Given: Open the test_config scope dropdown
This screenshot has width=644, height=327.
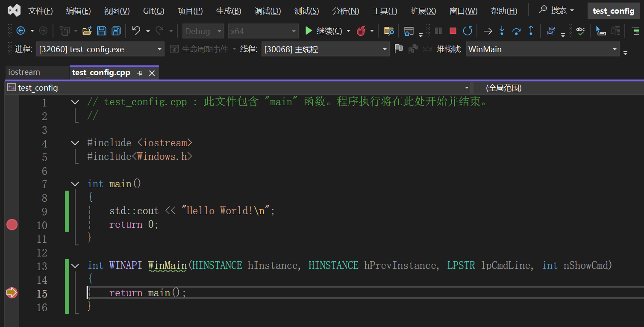Looking at the screenshot, I should [x=238, y=88].
